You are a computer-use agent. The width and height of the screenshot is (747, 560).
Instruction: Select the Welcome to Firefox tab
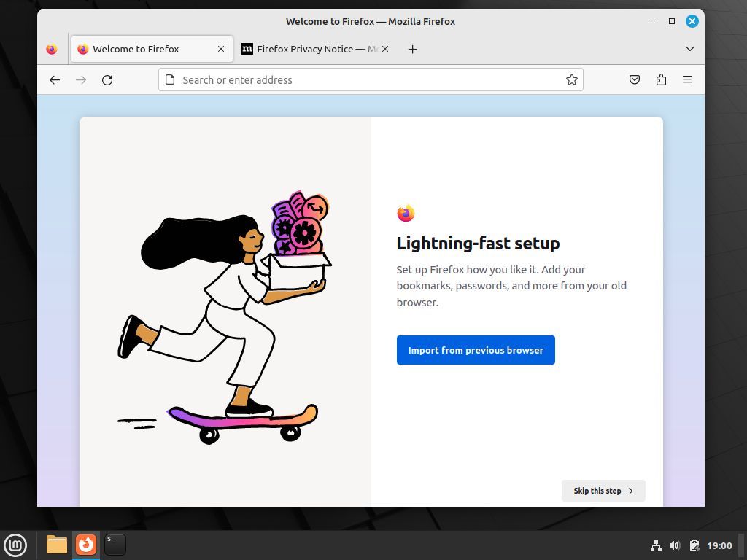tap(139, 49)
